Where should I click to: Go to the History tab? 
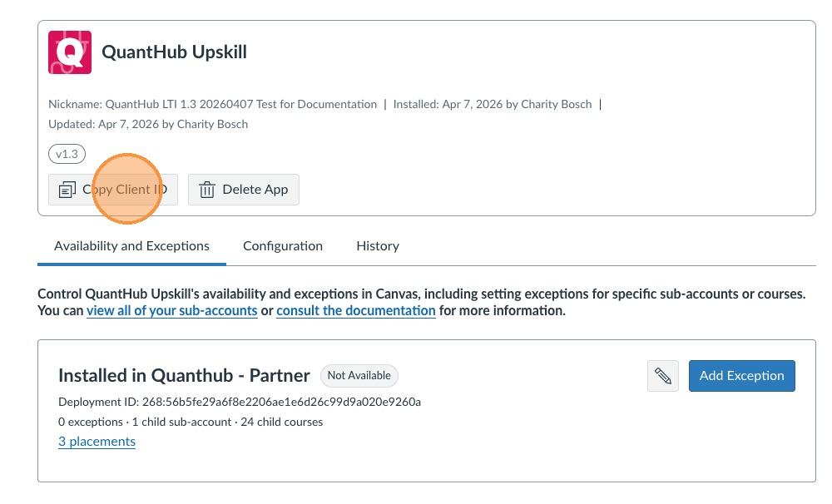pyautogui.click(x=378, y=246)
